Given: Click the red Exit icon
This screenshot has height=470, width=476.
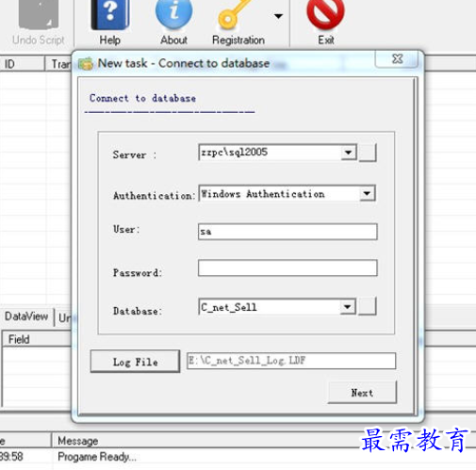Looking at the screenshot, I should click(x=325, y=14).
